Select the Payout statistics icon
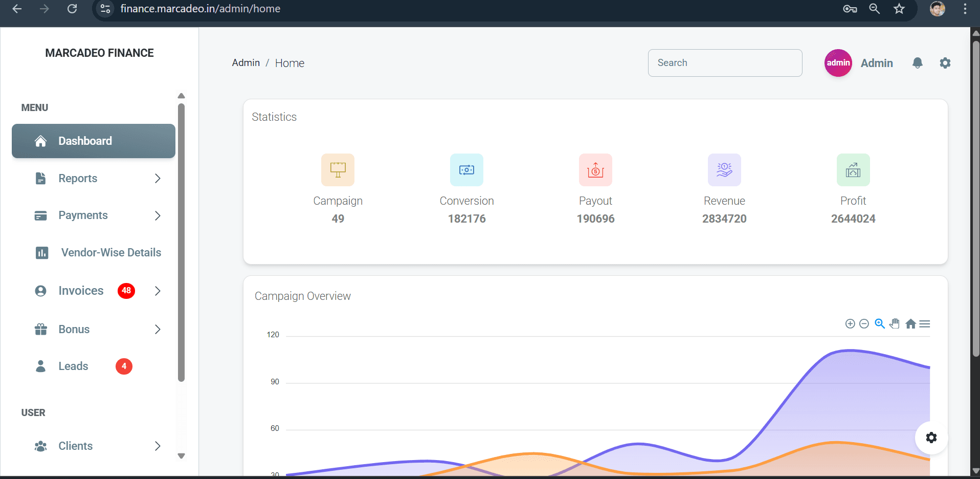 595,170
